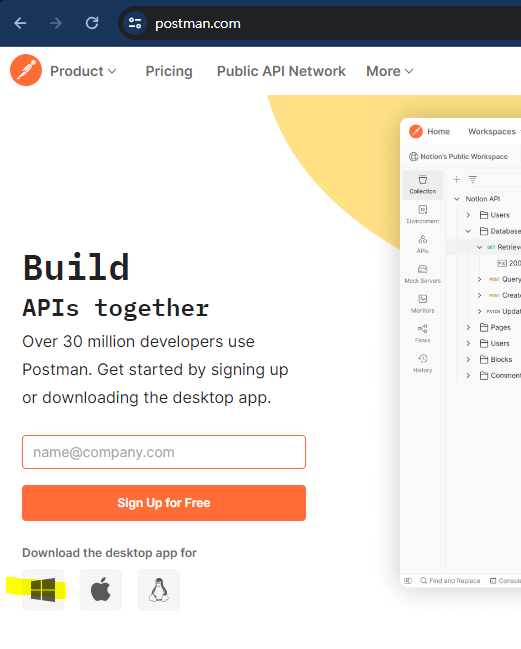This screenshot has height=649, width=521.
Task: Expand the POST Create request chevron
Action: [479, 296]
